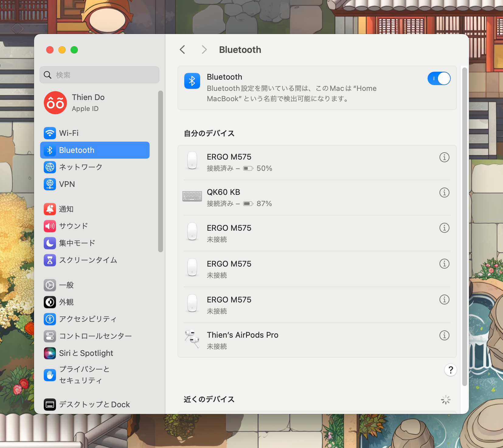The height and width of the screenshot is (448, 503).
Task: Click the blue Bluetooth logo icon
Action: 192,81
